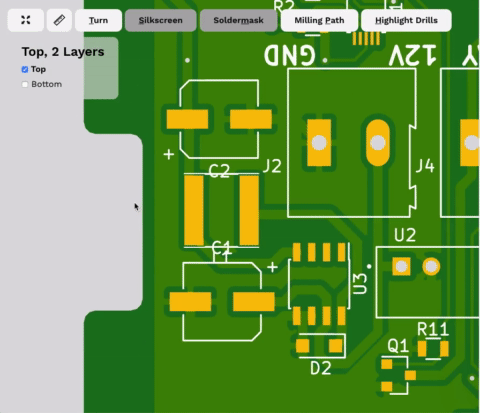Enable the Bottom layer checkbox

(25, 84)
